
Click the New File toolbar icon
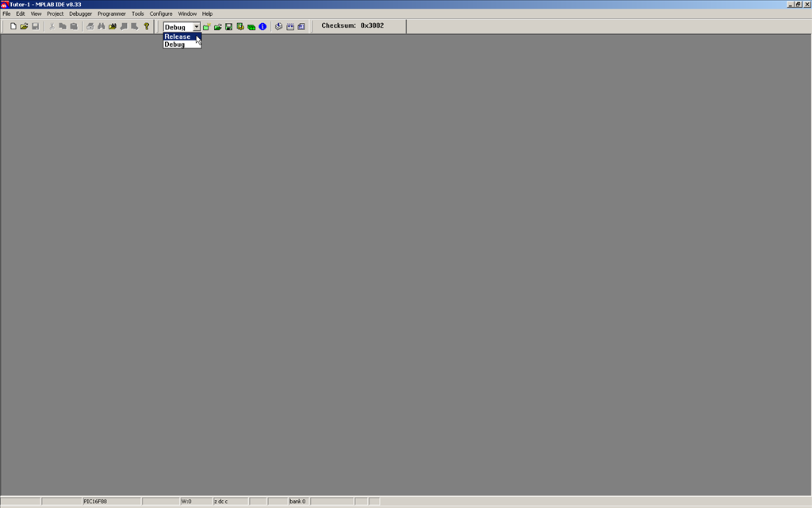[x=13, y=27]
